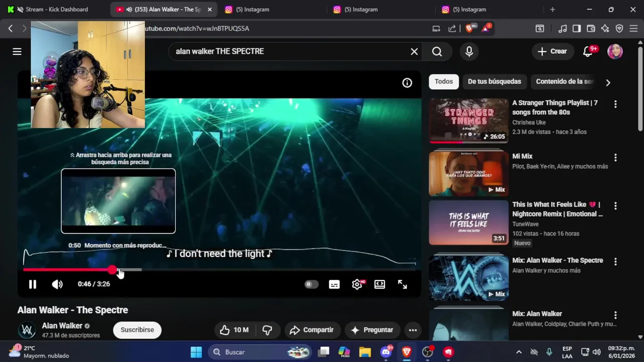Open YouTube notifications bell

(x=588, y=51)
